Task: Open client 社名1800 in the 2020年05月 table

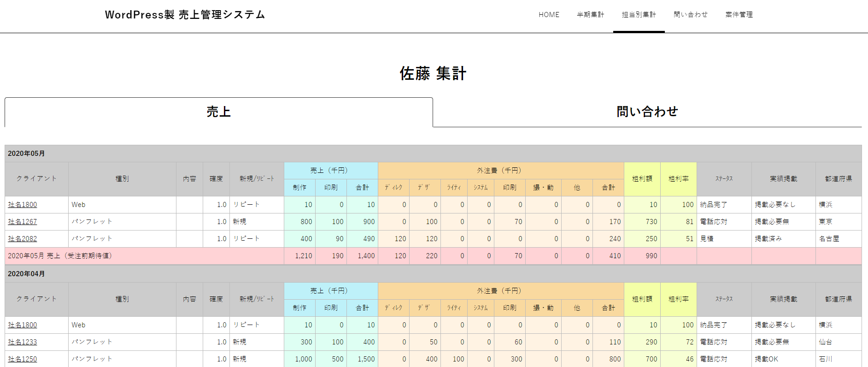Action: click(x=23, y=205)
